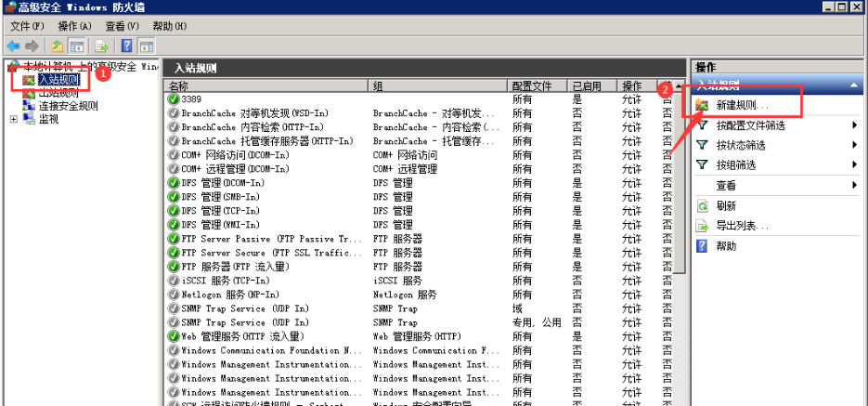Toggle the show/hide action pane icon

tap(147, 46)
